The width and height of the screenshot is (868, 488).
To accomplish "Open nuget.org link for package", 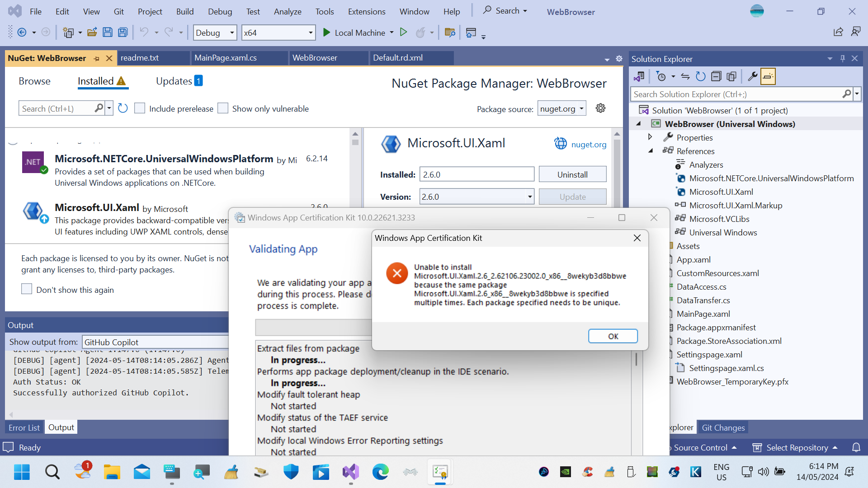I will (589, 144).
